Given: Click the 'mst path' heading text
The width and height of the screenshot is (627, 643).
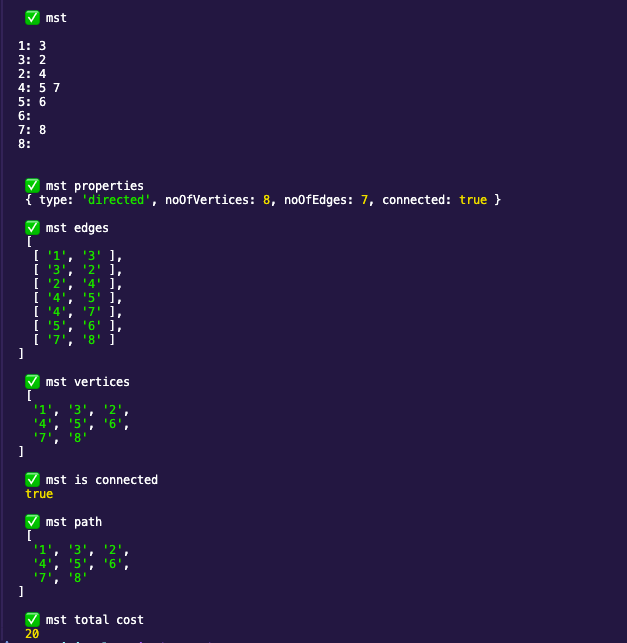Looking at the screenshot, I should point(74,521).
